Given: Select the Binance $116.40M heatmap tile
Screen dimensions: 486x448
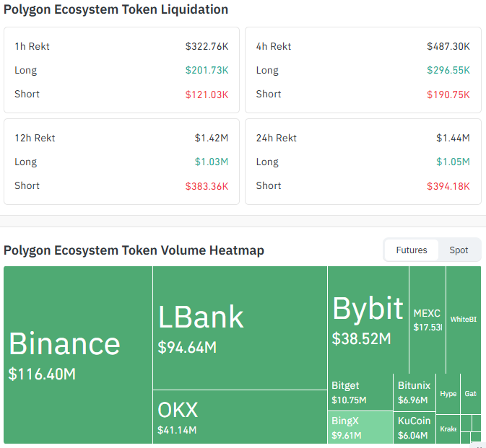Looking at the screenshot, I should point(78,355).
